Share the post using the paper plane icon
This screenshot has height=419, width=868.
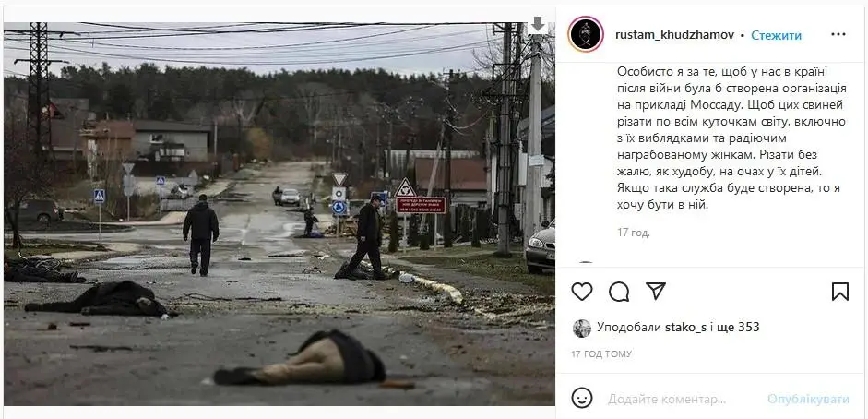click(x=656, y=291)
